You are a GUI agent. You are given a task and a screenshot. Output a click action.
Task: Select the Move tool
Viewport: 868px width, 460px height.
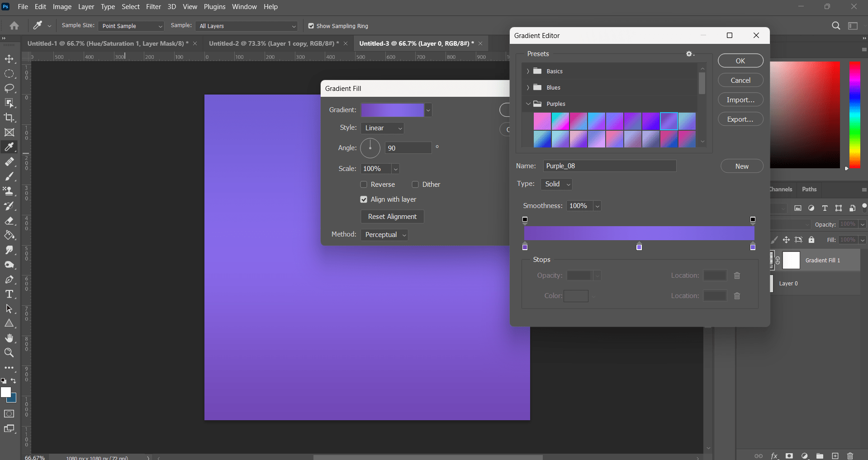click(9, 58)
